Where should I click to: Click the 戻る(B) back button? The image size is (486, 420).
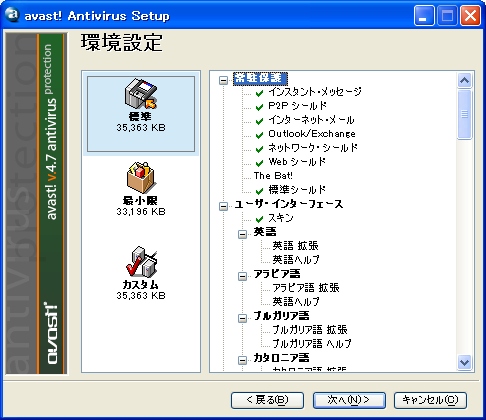coord(267,400)
